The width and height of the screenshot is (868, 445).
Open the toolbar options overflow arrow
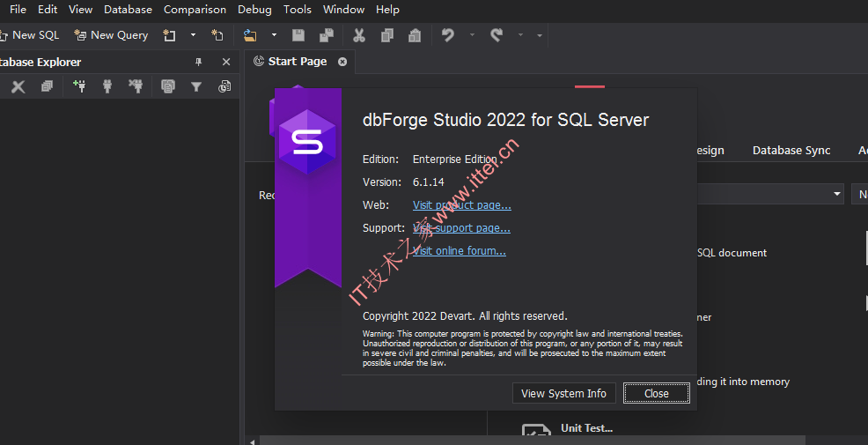[x=540, y=36]
